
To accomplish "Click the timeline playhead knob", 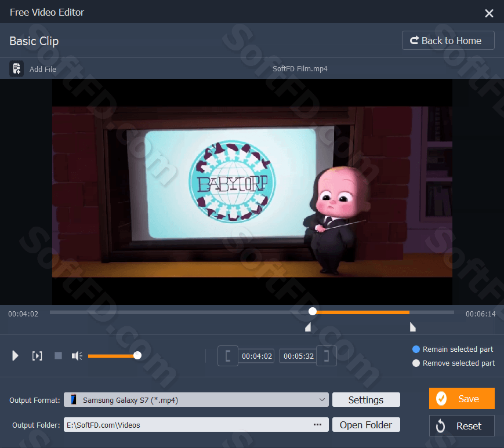I will pyautogui.click(x=313, y=311).
